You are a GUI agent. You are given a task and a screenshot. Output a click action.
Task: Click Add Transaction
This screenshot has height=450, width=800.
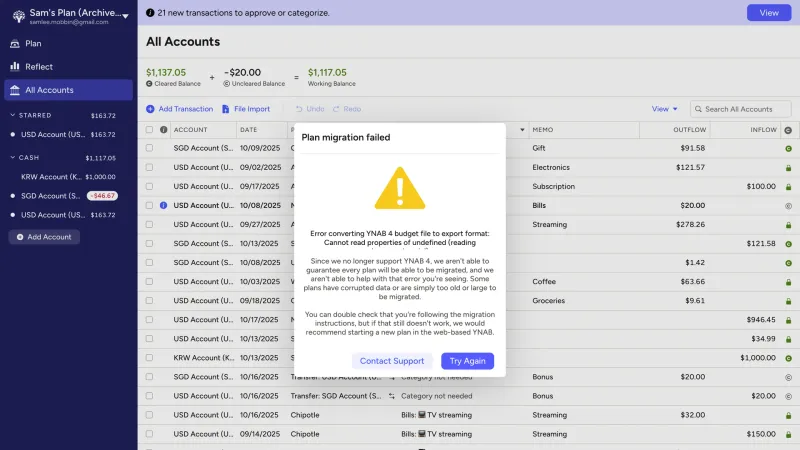[x=180, y=109]
